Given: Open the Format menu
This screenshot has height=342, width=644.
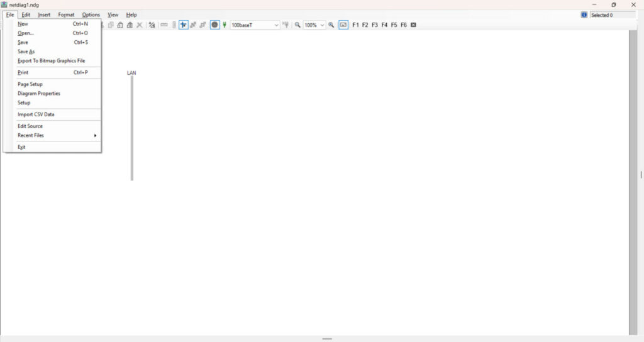Looking at the screenshot, I should (x=66, y=15).
